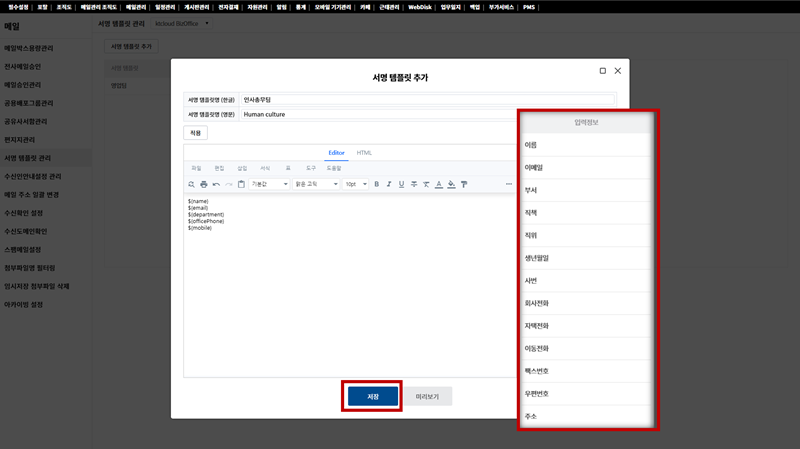Insert 자택전화 from input info list
Viewport: 800px width, 449px height.
tap(586, 326)
